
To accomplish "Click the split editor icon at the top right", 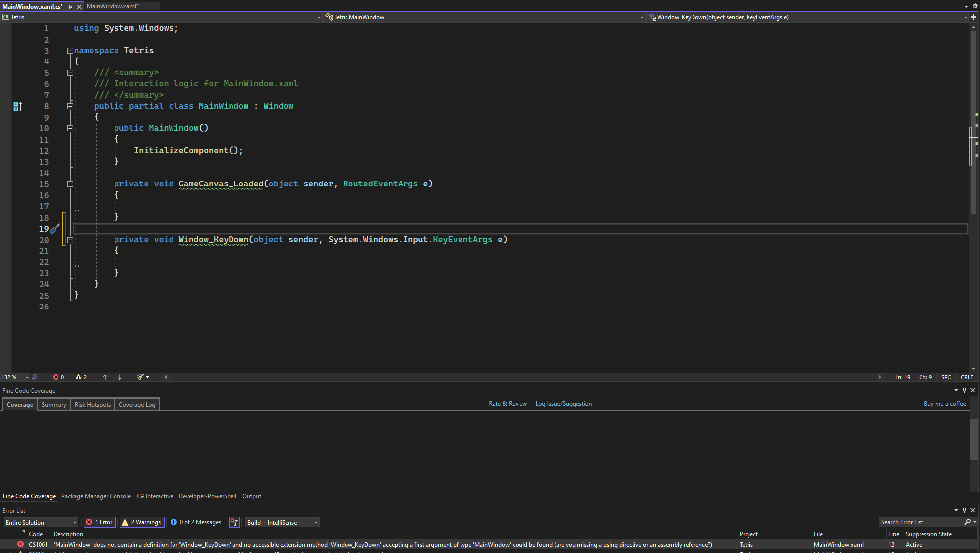I will [973, 17].
